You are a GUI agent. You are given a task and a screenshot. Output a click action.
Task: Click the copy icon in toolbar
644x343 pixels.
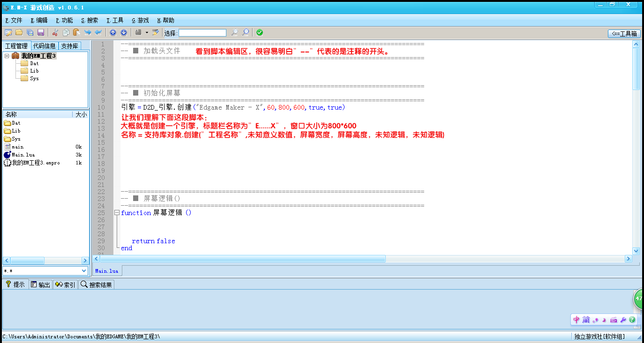66,32
